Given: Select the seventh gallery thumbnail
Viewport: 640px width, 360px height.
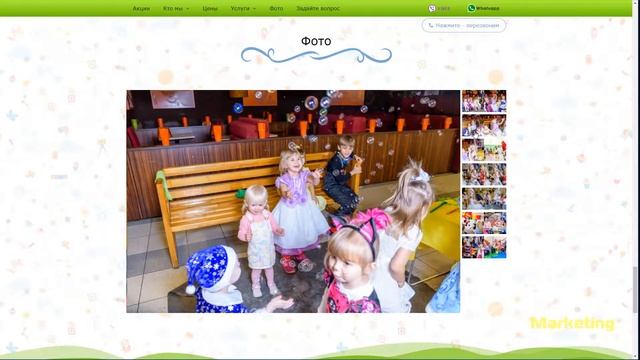Looking at the screenshot, I should pos(484,247).
